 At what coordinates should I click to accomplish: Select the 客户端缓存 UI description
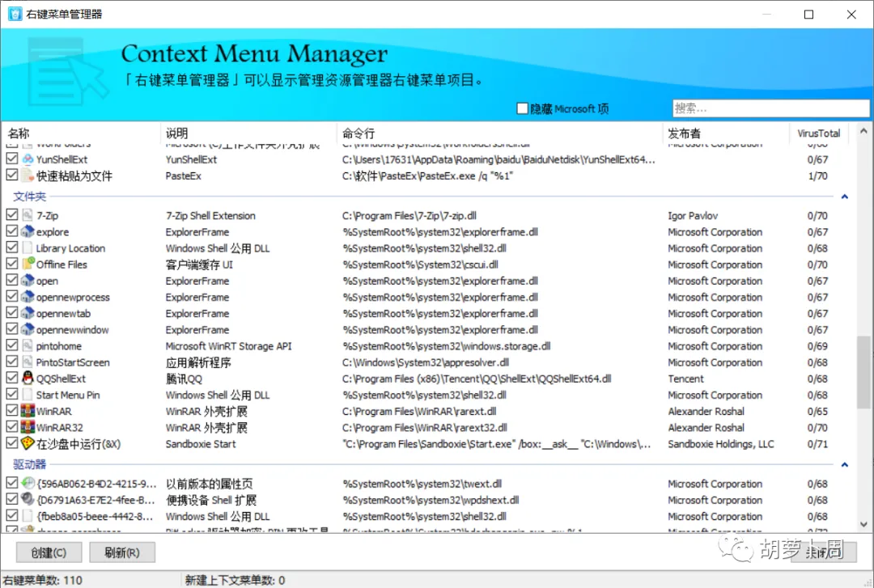(199, 264)
